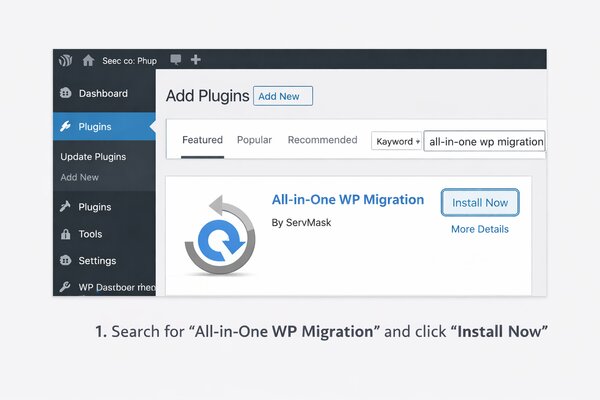Open Add New submenu entry

80,177
